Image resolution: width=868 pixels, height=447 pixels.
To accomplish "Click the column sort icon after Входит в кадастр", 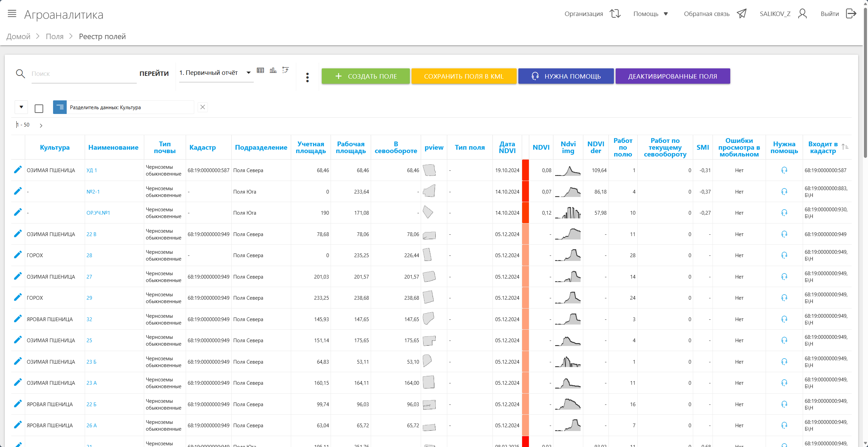I will (x=845, y=147).
